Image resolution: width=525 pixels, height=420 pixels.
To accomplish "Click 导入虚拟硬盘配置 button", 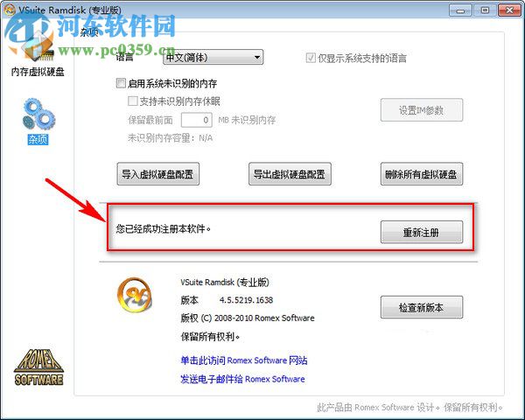I will coord(157,174).
